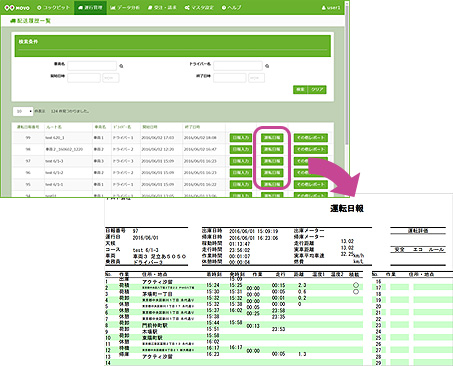Open the データ分析 menu
This screenshot has width=453, height=366.
(125, 7)
